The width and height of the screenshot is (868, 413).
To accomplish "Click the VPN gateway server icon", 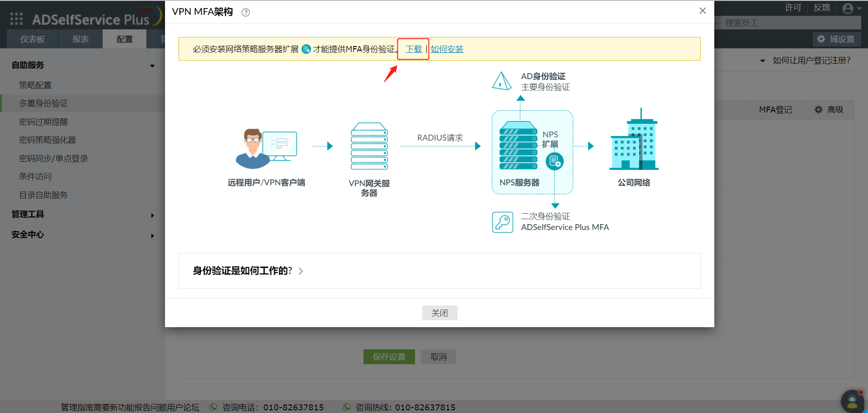I will (369, 146).
